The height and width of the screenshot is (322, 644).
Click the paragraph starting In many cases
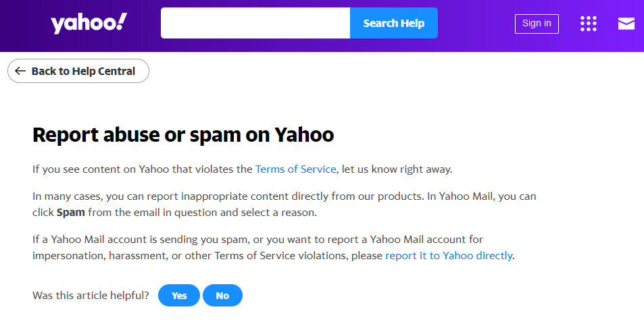tap(284, 197)
